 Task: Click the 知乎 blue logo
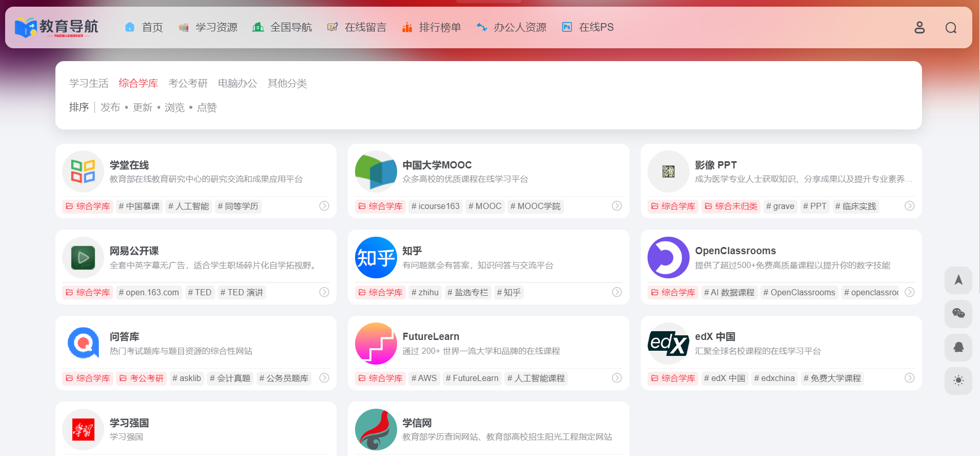pyautogui.click(x=376, y=257)
